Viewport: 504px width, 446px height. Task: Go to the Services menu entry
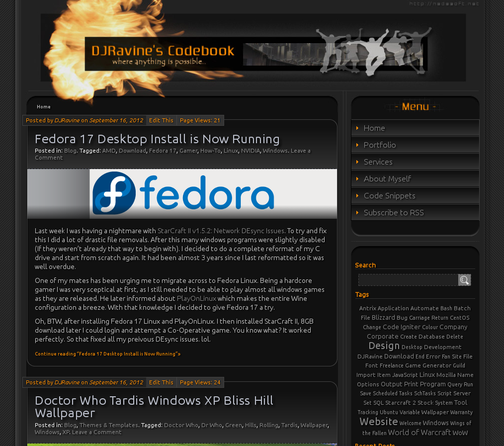(378, 162)
